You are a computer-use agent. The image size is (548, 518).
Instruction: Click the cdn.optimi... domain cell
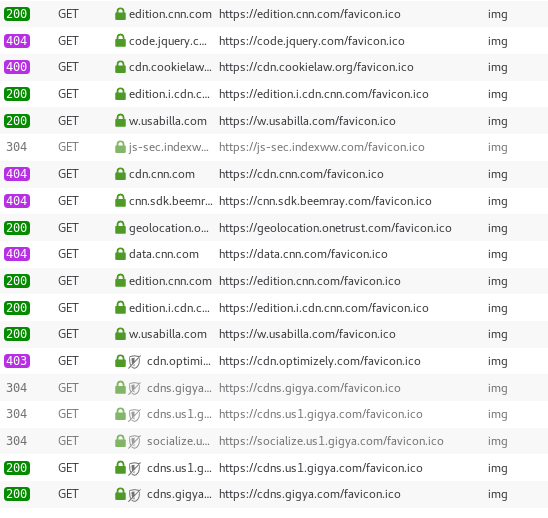179,361
